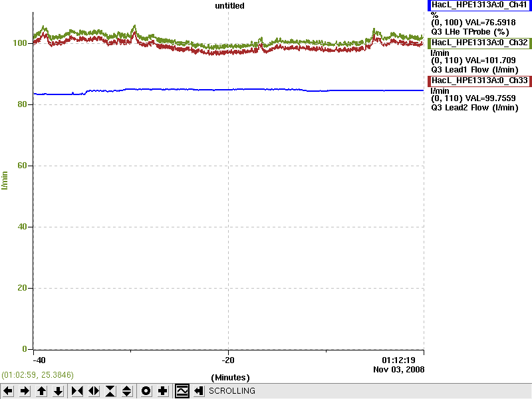The image size is (532, 399).
Task: Pan the graph right with the right arrow
Action: click(25, 391)
